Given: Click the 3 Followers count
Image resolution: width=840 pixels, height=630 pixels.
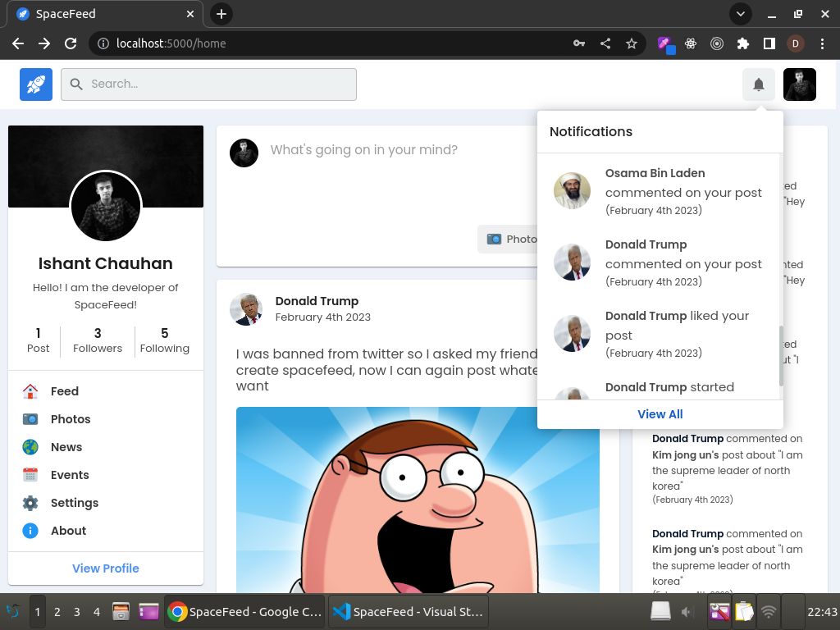Looking at the screenshot, I should click(98, 340).
